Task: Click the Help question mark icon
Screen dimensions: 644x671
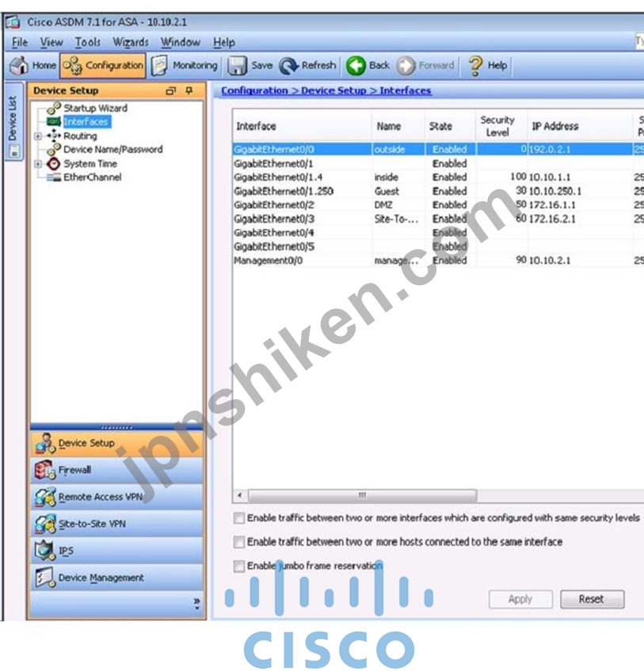Action: click(x=475, y=66)
